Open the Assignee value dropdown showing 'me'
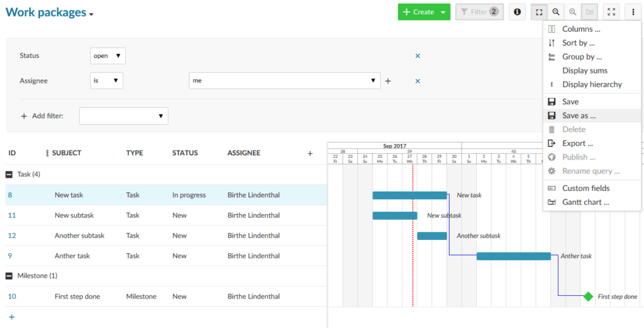The width and height of the screenshot is (644, 328). [x=284, y=81]
